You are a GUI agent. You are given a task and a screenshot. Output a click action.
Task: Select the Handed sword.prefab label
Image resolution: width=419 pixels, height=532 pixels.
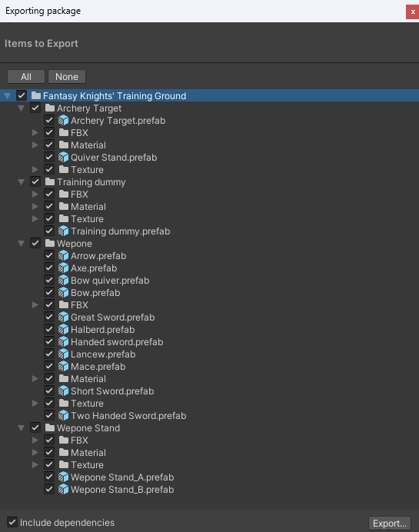tap(117, 342)
